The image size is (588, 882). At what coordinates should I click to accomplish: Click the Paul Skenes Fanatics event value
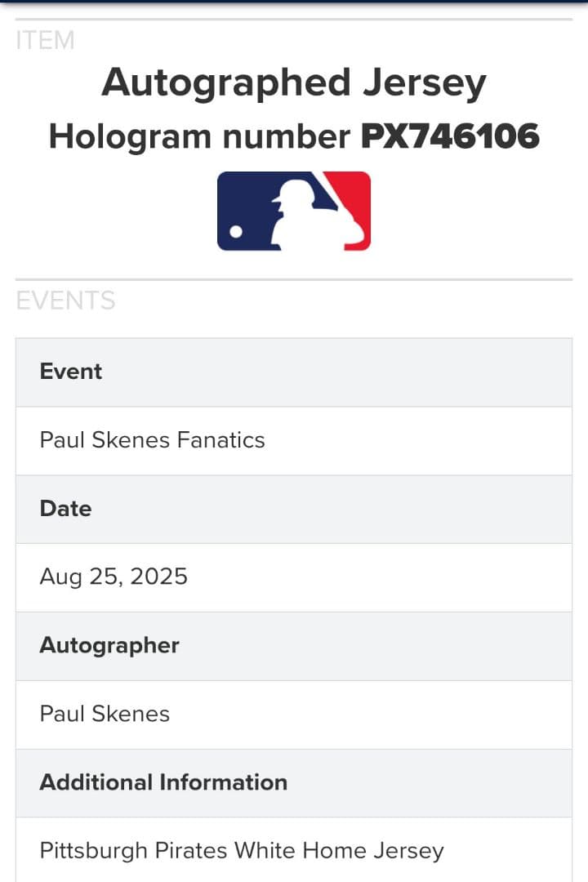click(x=153, y=440)
